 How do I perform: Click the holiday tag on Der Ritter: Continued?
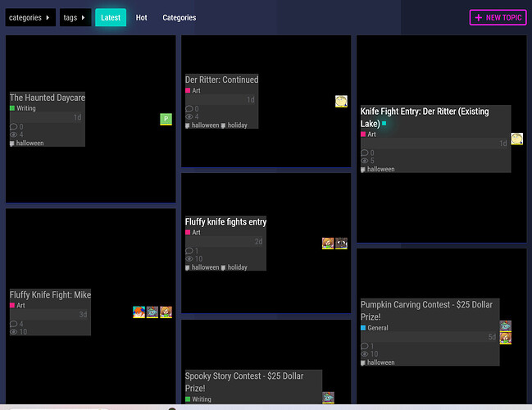point(237,125)
